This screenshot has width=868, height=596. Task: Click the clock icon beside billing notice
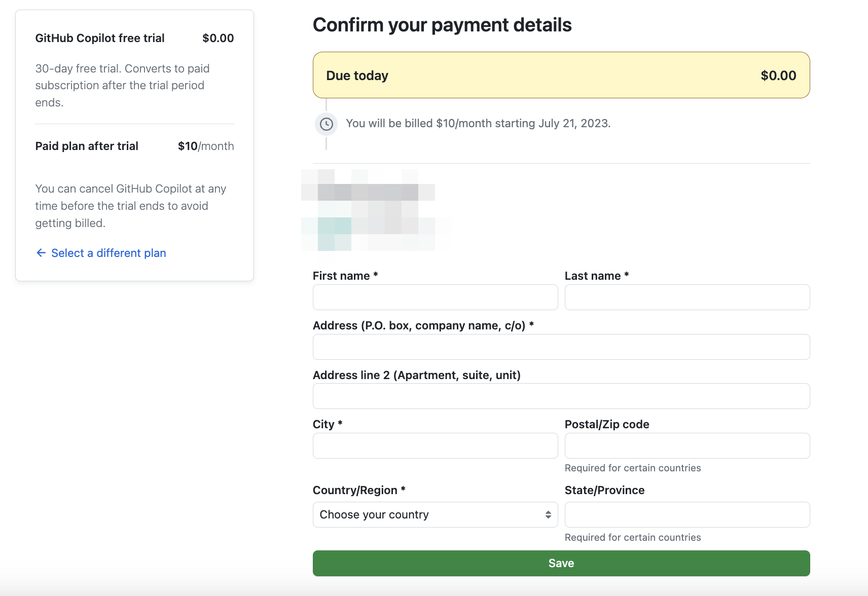pos(327,124)
